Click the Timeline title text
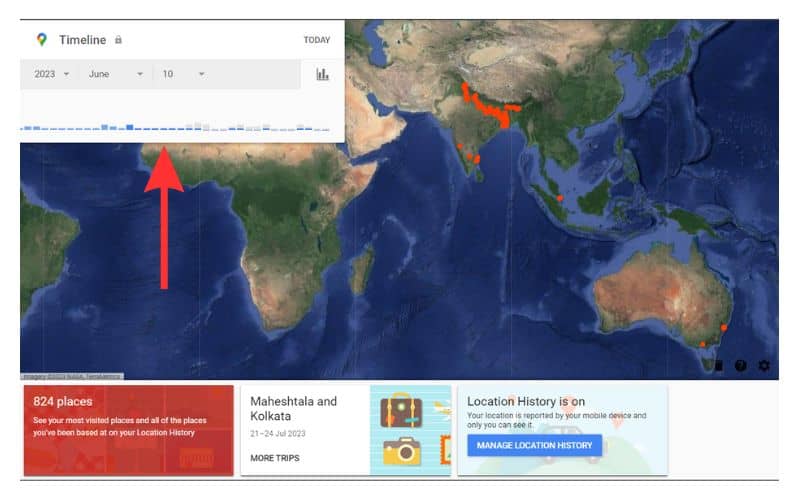800x500 pixels. [x=82, y=40]
